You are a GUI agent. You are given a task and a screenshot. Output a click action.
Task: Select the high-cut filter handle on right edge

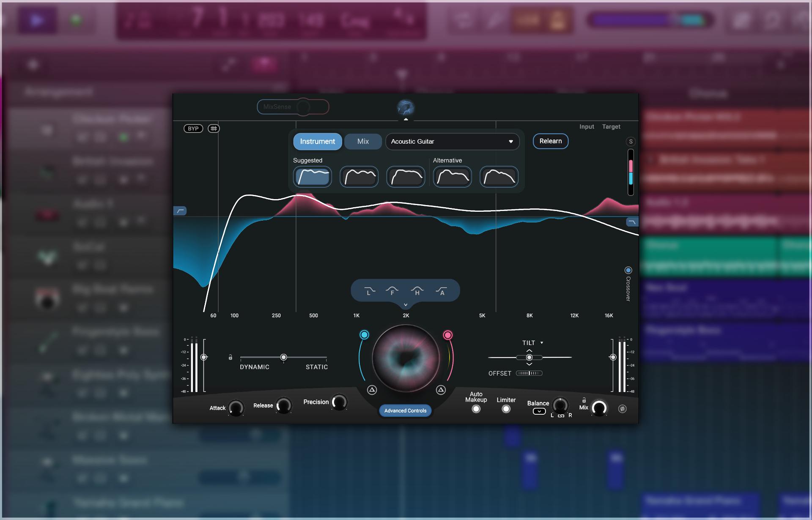[x=632, y=222]
